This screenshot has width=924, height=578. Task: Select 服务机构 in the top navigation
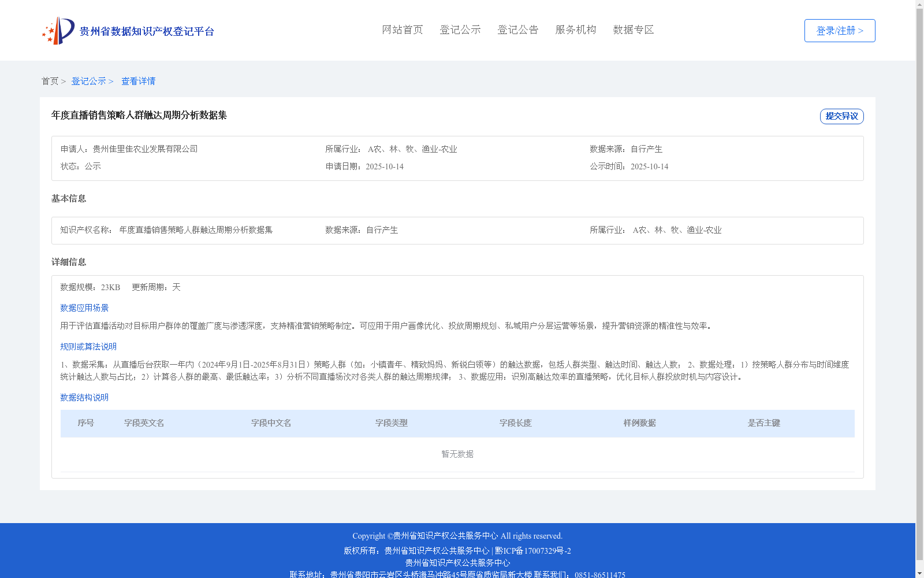click(x=576, y=29)
